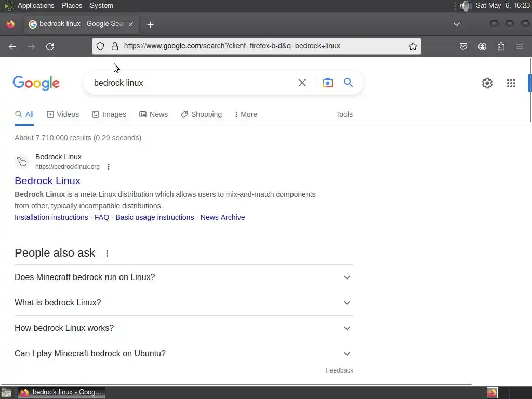
Task: Click the date and time clock
Action: click(503, 6)
